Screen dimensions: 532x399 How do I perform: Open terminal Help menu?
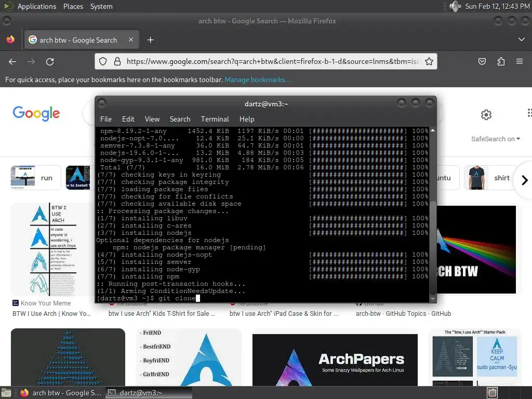247,119
